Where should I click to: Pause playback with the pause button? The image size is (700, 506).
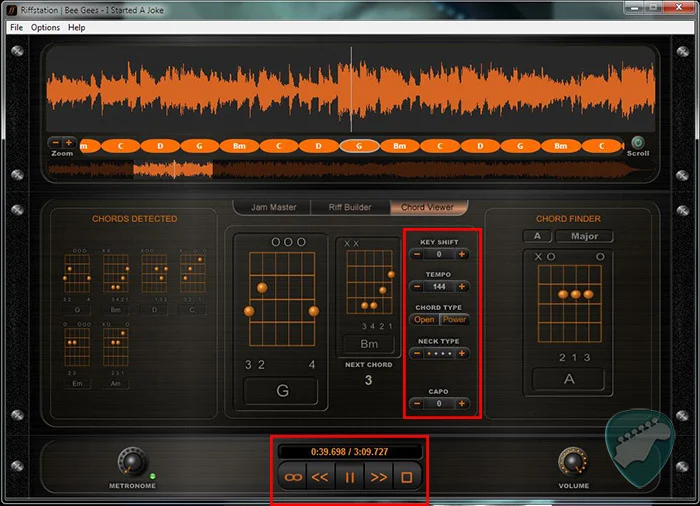point(350,477)
